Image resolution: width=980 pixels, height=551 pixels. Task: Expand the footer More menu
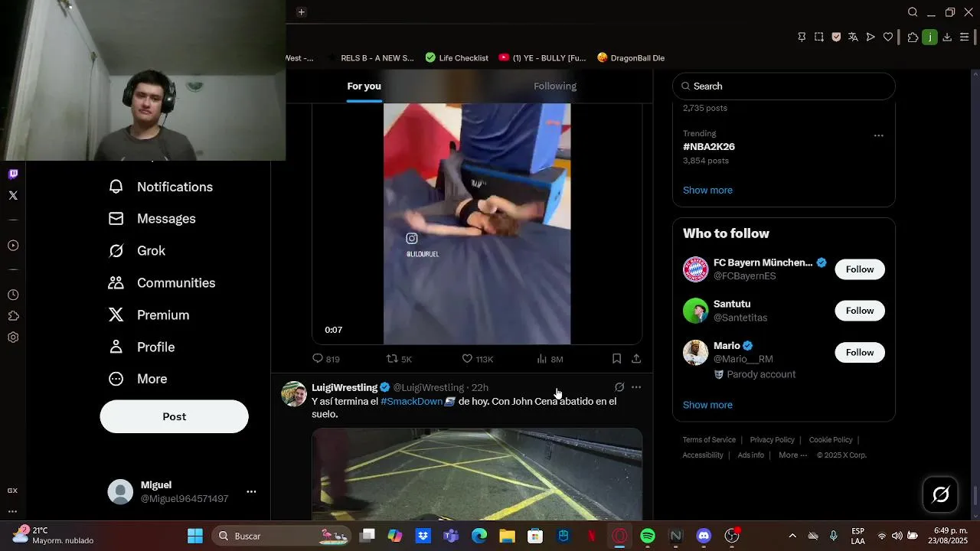pyautogui.click(x=792, y=455)
